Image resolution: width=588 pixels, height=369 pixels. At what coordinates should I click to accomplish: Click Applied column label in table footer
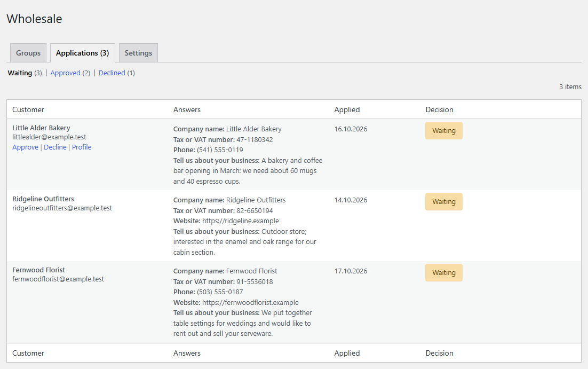347,353
